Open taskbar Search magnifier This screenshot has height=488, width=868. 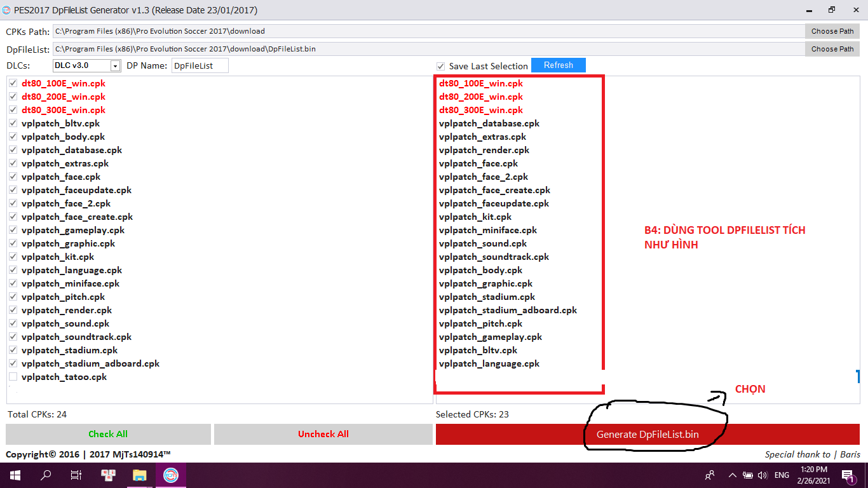(46, 475)
